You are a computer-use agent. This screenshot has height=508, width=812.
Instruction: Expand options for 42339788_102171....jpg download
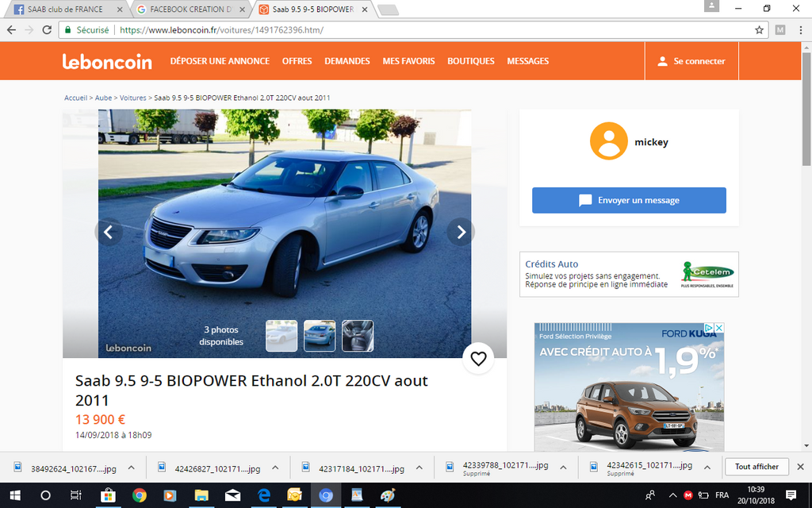coord(564,468)
